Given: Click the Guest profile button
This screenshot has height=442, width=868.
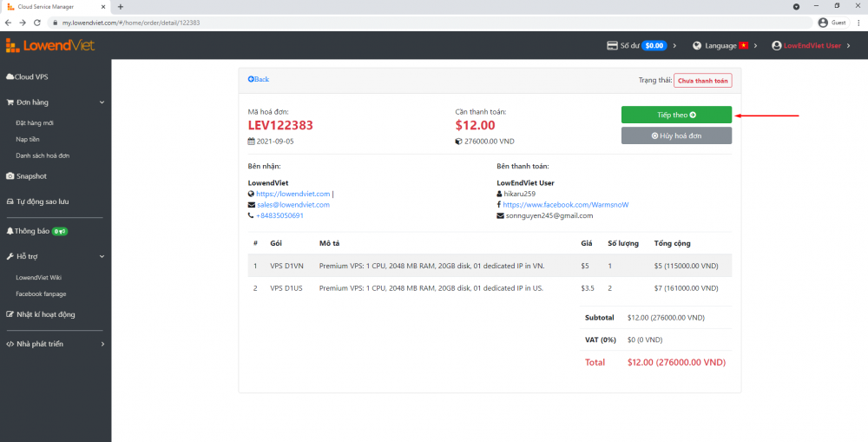Looking at the screenshot, I should [x=833, y=23].
